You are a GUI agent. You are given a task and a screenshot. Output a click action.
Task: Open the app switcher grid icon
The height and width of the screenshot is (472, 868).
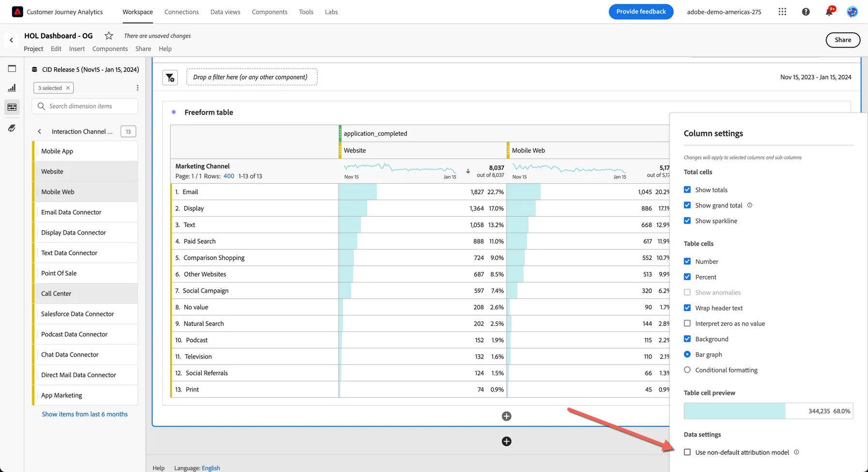[x=782, y=12]
